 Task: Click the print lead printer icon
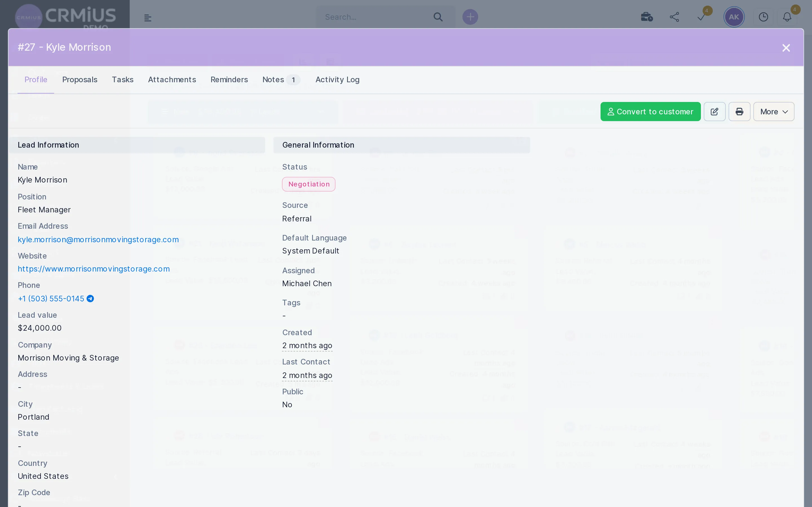(x=739, y=112)
